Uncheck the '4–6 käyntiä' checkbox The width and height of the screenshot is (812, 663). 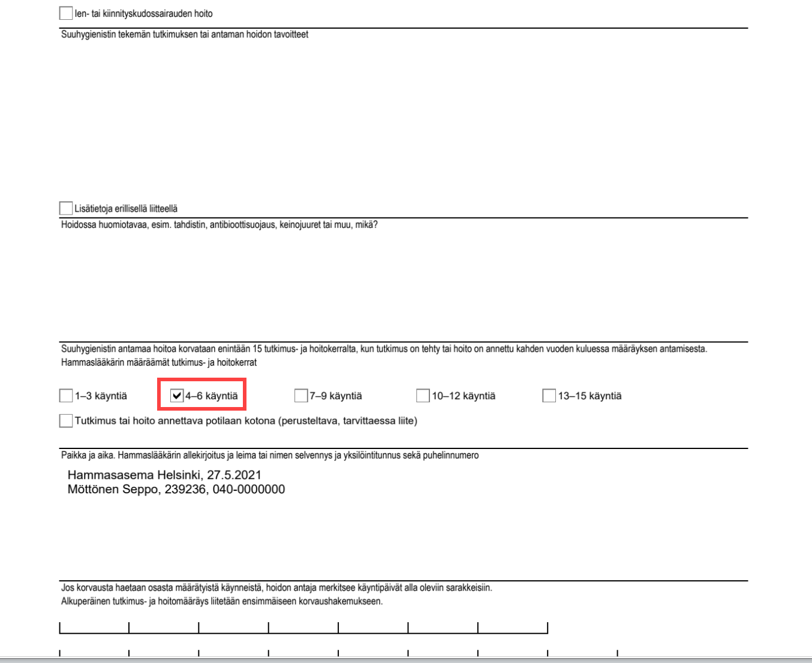pos(177,396)
